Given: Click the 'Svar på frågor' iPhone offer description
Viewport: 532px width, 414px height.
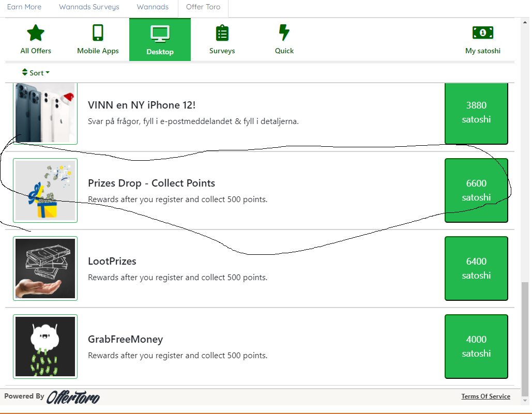Looking at the screenshot, I should (193, 121).
